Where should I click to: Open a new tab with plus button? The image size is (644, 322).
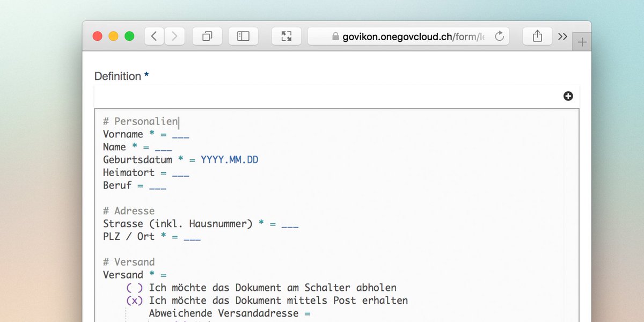(x=582, y=42)
